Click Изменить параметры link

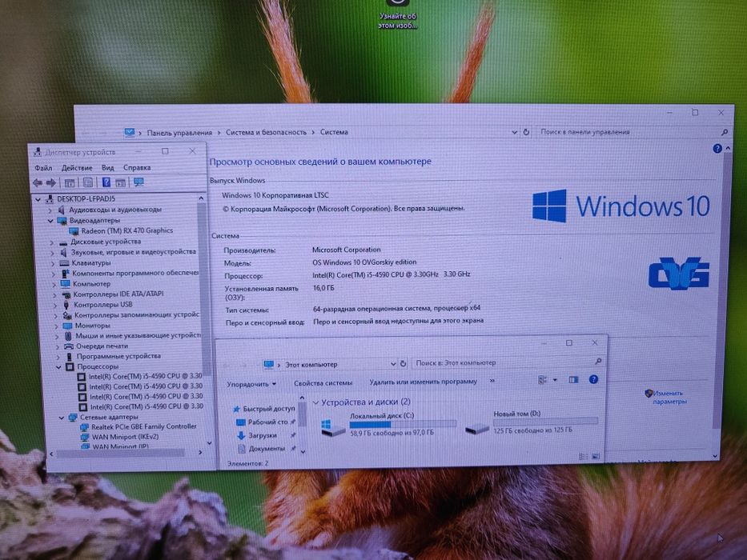click(669, 397)
